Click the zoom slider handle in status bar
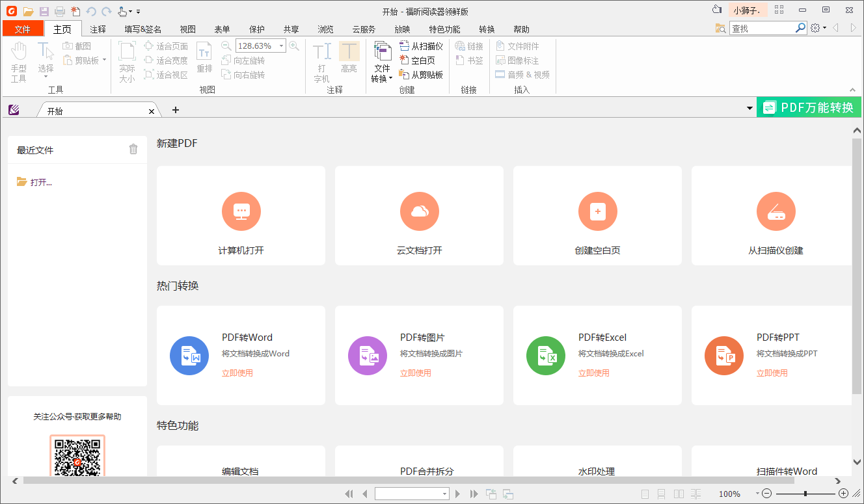This screenshot has width=864, height=504. (805, 494)
